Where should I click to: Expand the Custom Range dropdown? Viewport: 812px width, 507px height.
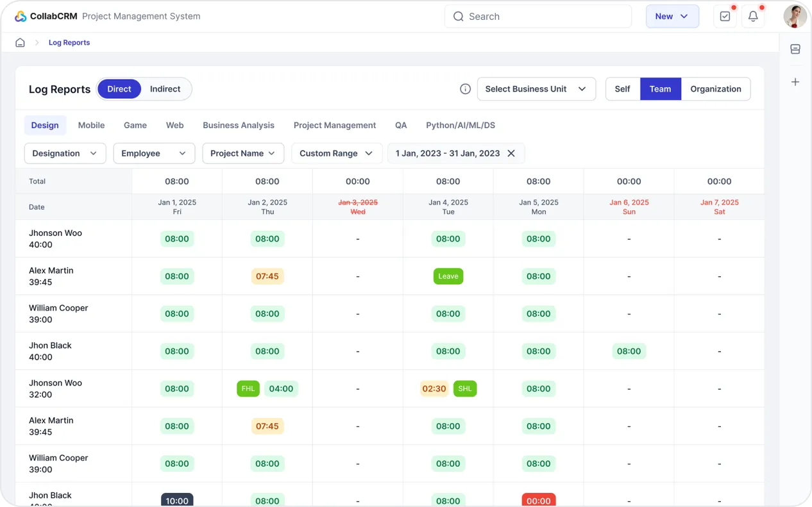336,153
